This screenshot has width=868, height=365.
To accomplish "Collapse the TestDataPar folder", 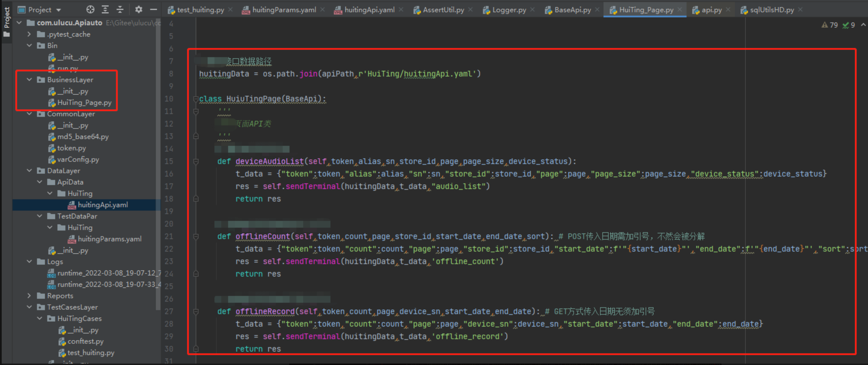I will pos(40,216).
